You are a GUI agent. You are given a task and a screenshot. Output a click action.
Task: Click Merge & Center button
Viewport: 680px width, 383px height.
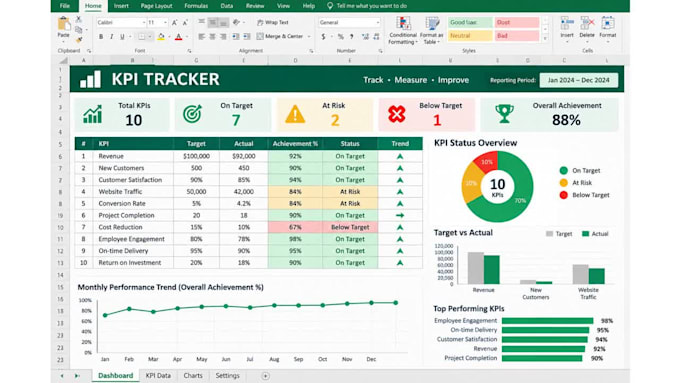point(280,36)
